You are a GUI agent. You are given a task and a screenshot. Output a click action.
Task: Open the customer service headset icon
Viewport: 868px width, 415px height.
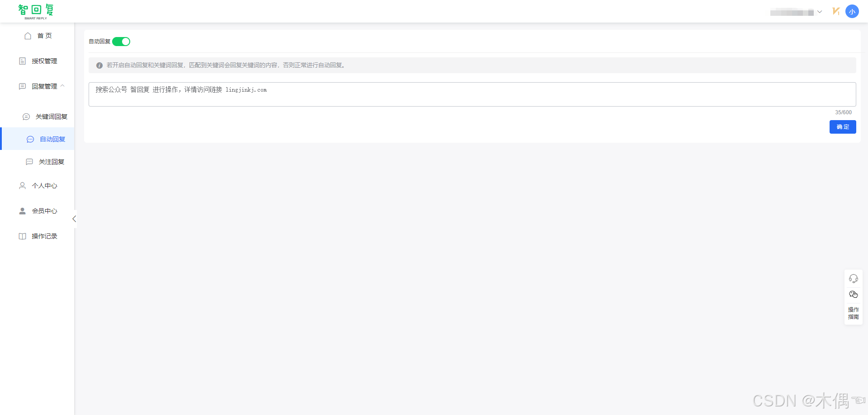point(854,279)
